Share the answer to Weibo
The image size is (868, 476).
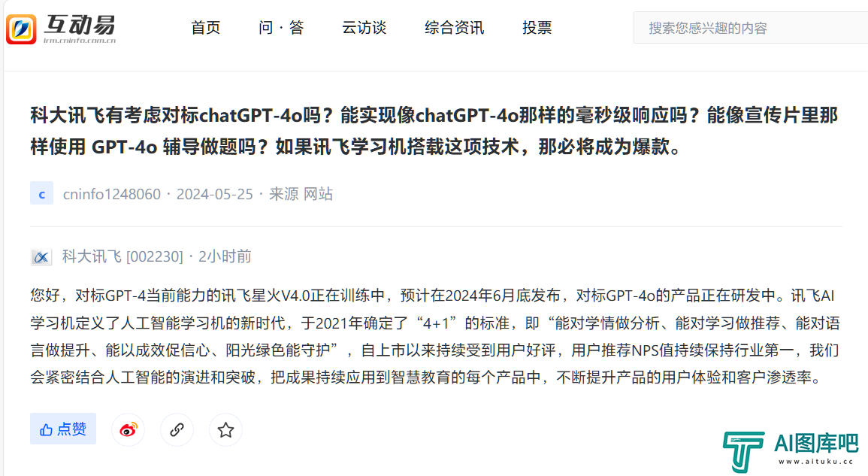coord(128,429)
